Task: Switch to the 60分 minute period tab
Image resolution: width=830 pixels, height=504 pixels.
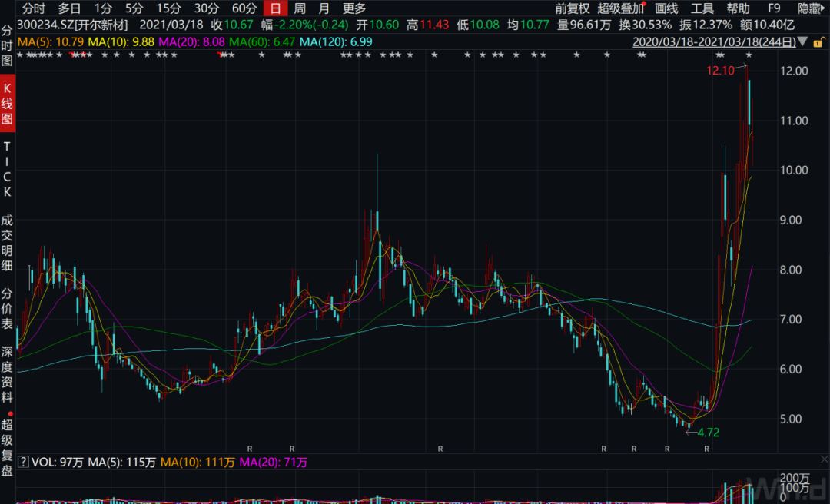Action: click(x=244, y=8)
